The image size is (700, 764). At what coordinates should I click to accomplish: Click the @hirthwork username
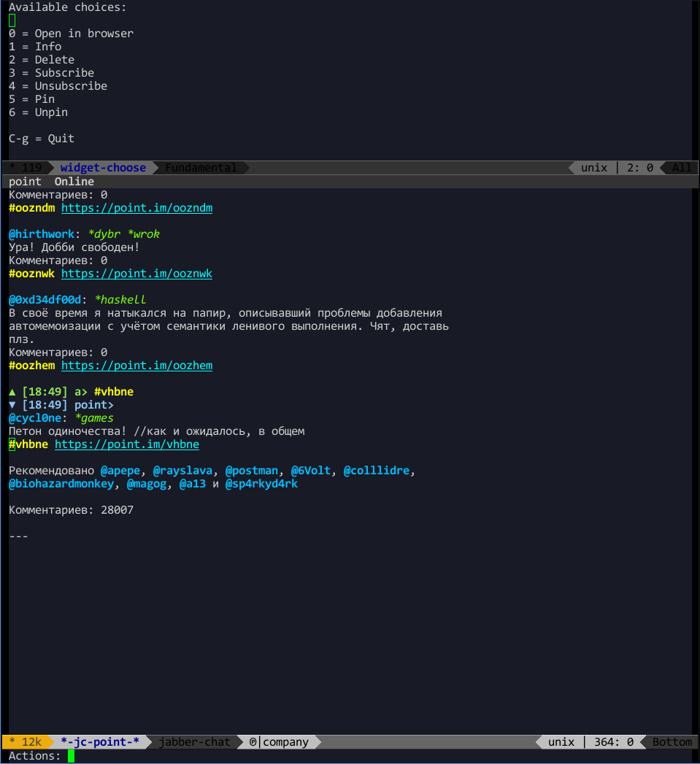[x=42, y=234]
